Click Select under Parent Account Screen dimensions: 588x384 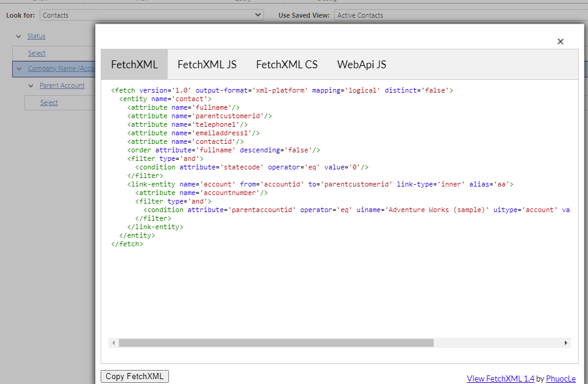click(48, 102)
